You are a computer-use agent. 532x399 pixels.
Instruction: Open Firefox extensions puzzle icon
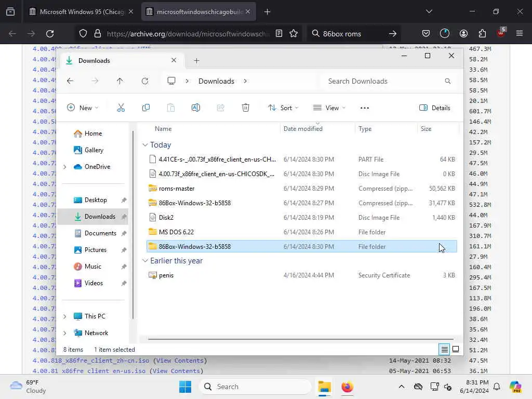pyautogui.click(x=482, y=33)
